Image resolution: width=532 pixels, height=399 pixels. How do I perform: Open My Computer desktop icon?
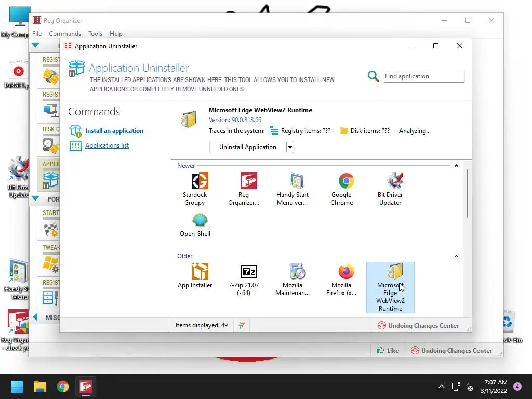pyautogui.click(x=16, y=22)
